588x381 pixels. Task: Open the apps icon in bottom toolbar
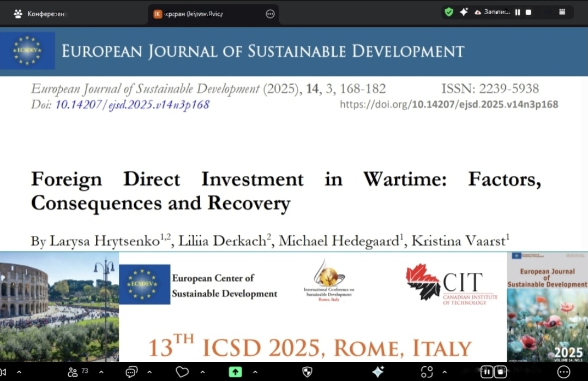[x=427, y=372]
